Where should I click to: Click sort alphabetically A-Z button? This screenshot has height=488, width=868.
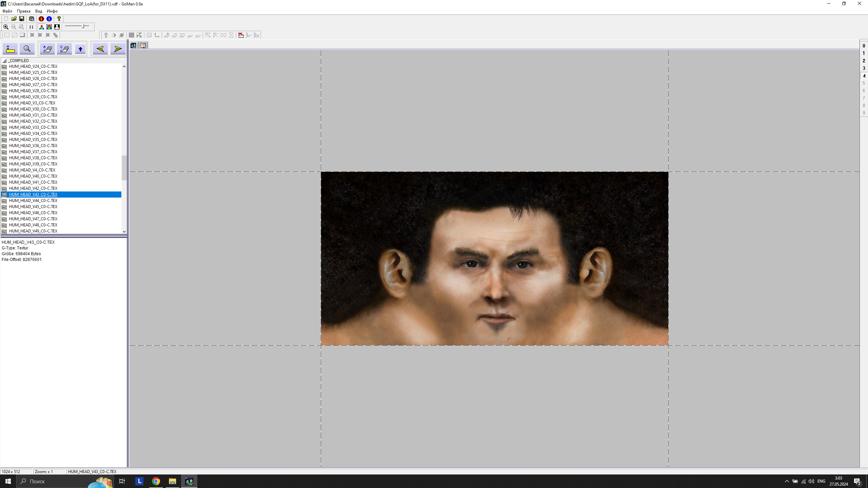coord(47,49)
